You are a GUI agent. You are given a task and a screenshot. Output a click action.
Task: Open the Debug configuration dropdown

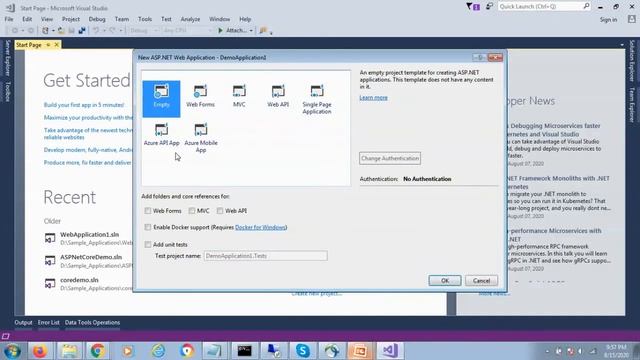click(x=144, y=31)
